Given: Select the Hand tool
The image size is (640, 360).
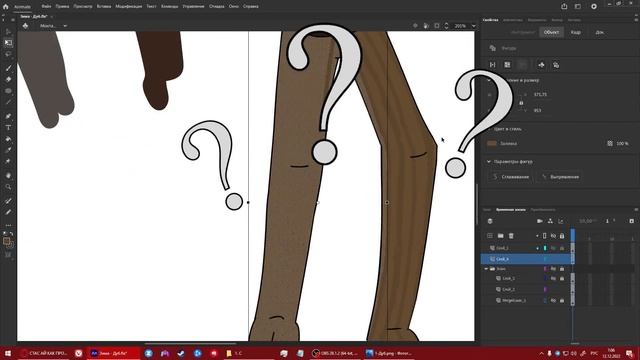Looking at the screenshot, I should click(x=8, y=176).
